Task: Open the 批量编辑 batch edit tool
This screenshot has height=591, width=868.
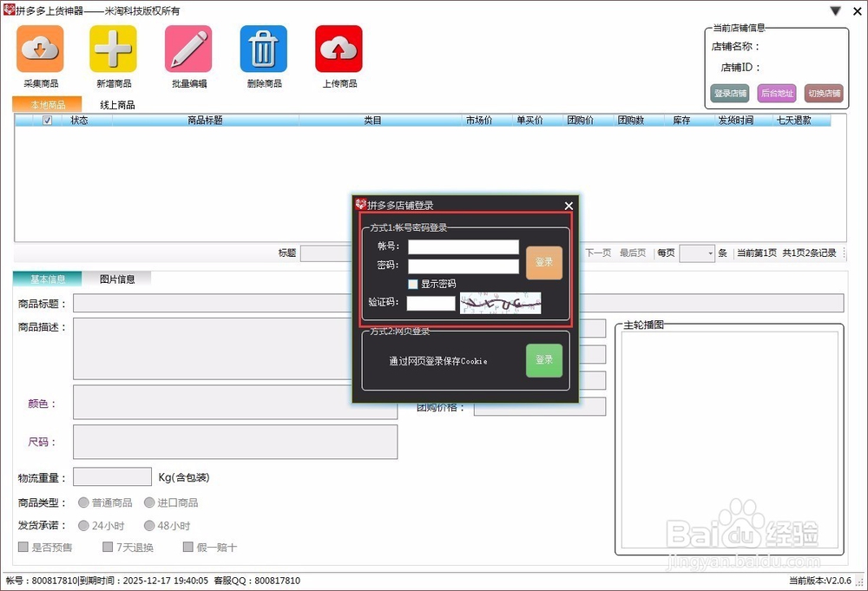Action: pyautogui.click(x=188, y=49)
